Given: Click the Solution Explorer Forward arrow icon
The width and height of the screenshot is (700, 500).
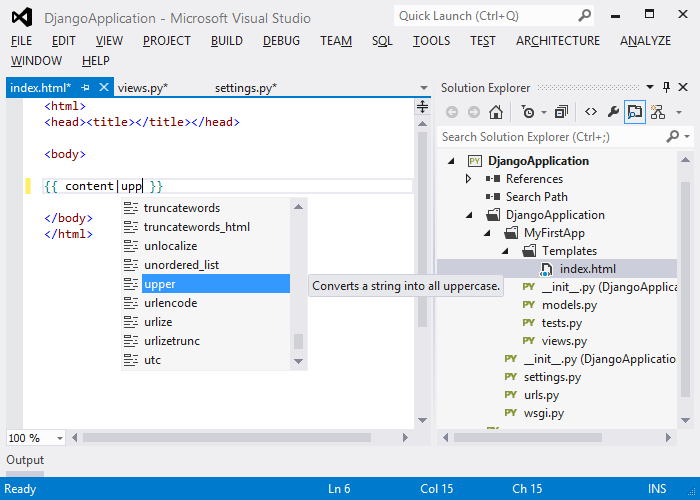Looking at the screenshot, I should [x=474, y=112].
